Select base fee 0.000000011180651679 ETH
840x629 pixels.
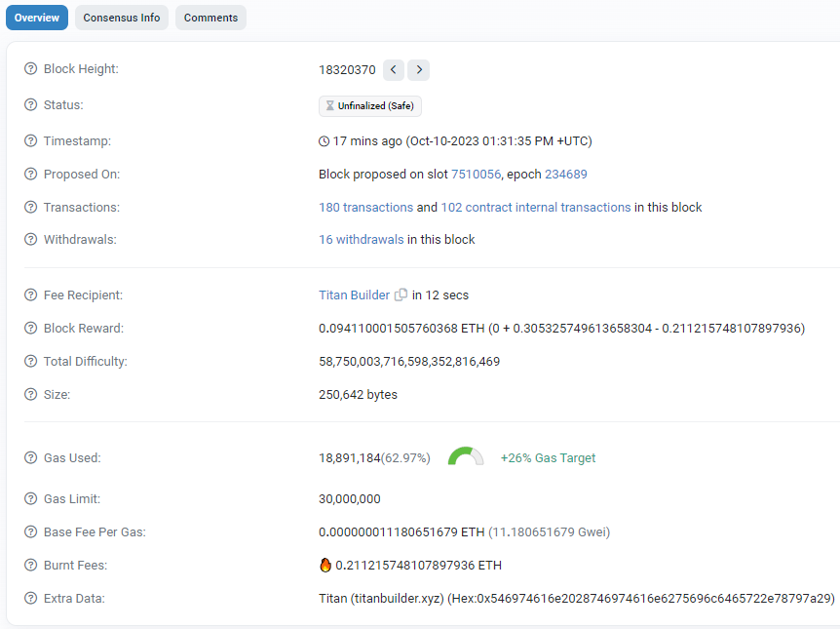coord(401,531)
